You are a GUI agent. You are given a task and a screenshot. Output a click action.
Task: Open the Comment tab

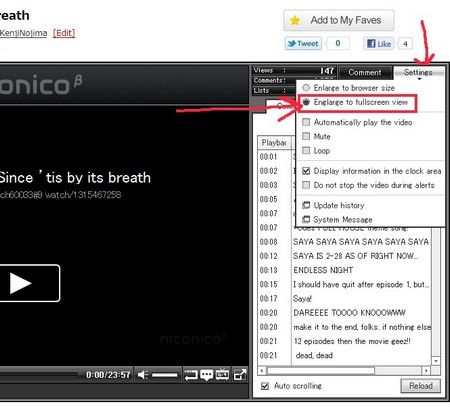[365, 72]
